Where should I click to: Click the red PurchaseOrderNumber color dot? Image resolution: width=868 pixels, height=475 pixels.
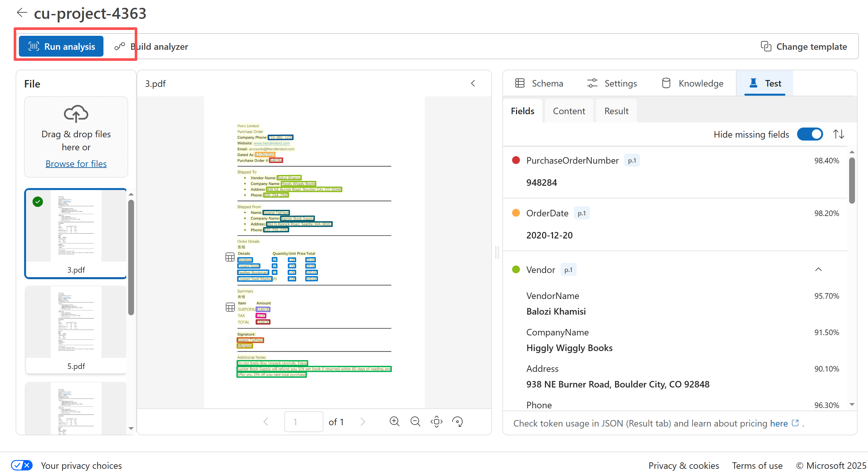516,160
